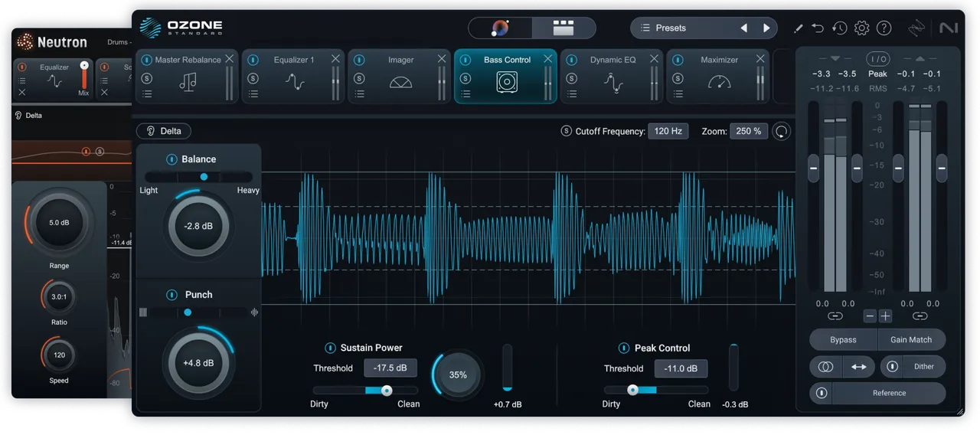Solo the Cutoff Frequency band
980x435 pixels.
tap(566, 131)
